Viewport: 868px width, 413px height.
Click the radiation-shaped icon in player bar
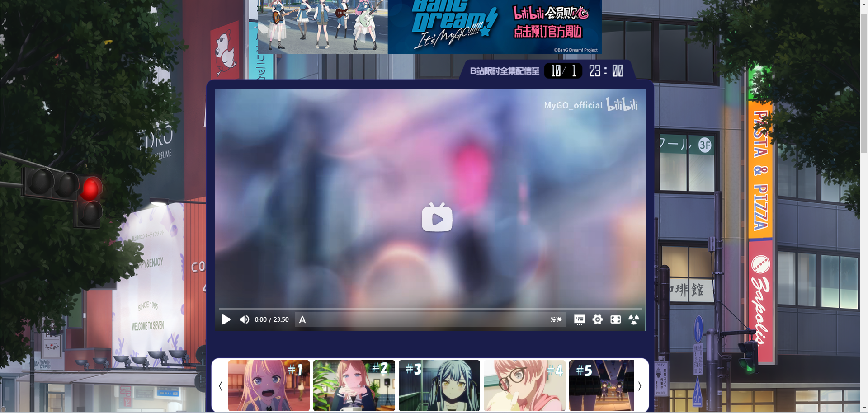pyautogui.click(x=634, y=319)
